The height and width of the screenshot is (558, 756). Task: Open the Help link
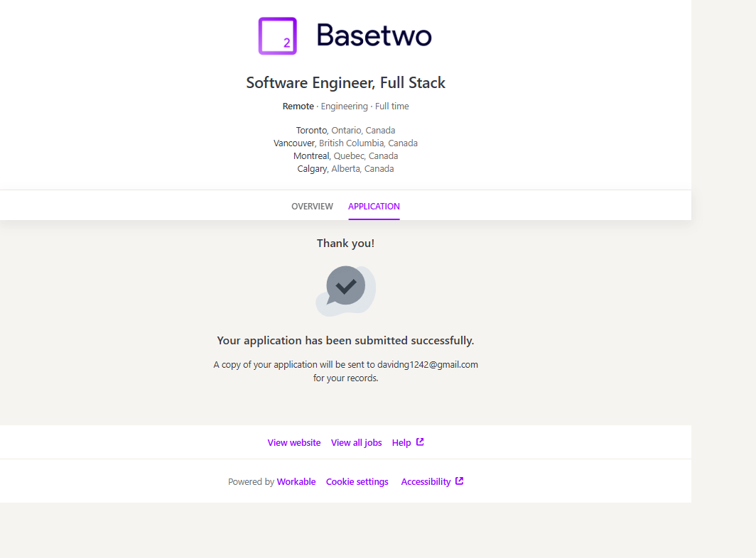tap(401, 443)
